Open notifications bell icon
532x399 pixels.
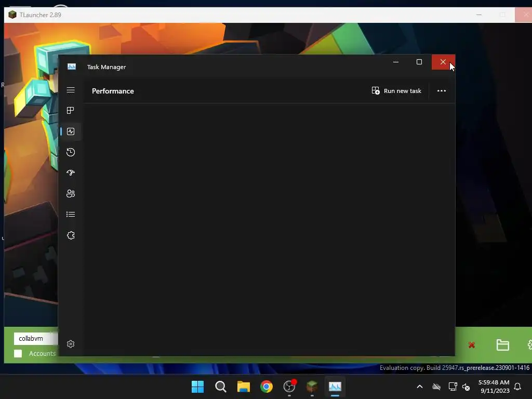tap(517, 387)
